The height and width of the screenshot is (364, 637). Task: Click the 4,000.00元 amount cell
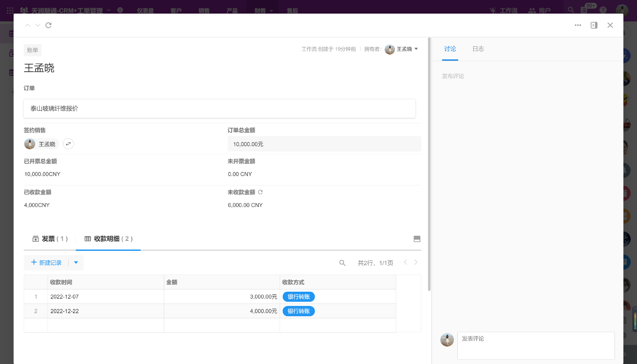[x=222, y=311]
